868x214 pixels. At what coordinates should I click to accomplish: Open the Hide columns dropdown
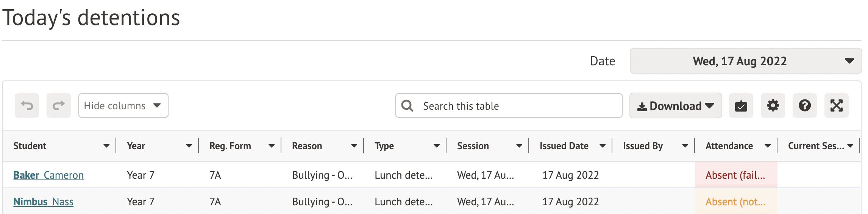(123, 105)
